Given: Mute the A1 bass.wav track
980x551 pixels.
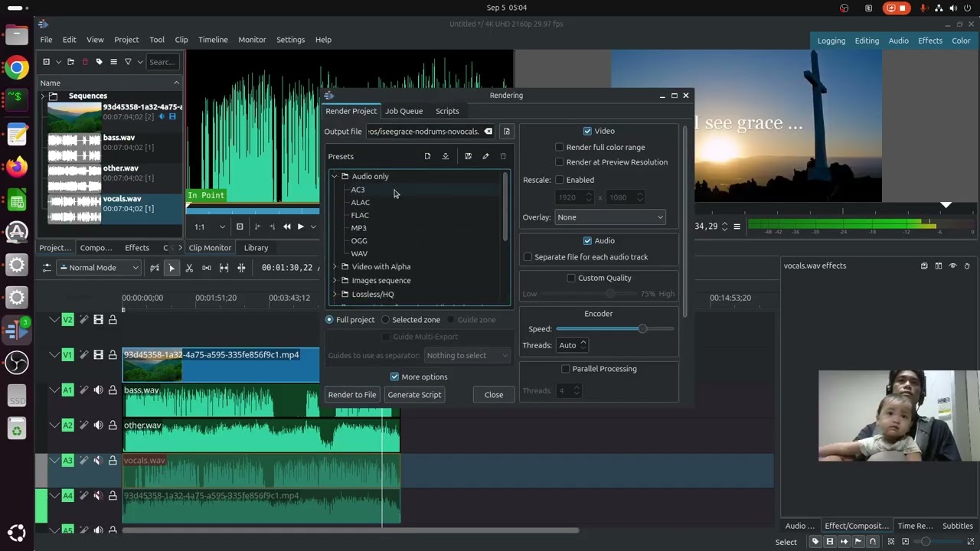Looking at the screenshot, I should (98, 390).
